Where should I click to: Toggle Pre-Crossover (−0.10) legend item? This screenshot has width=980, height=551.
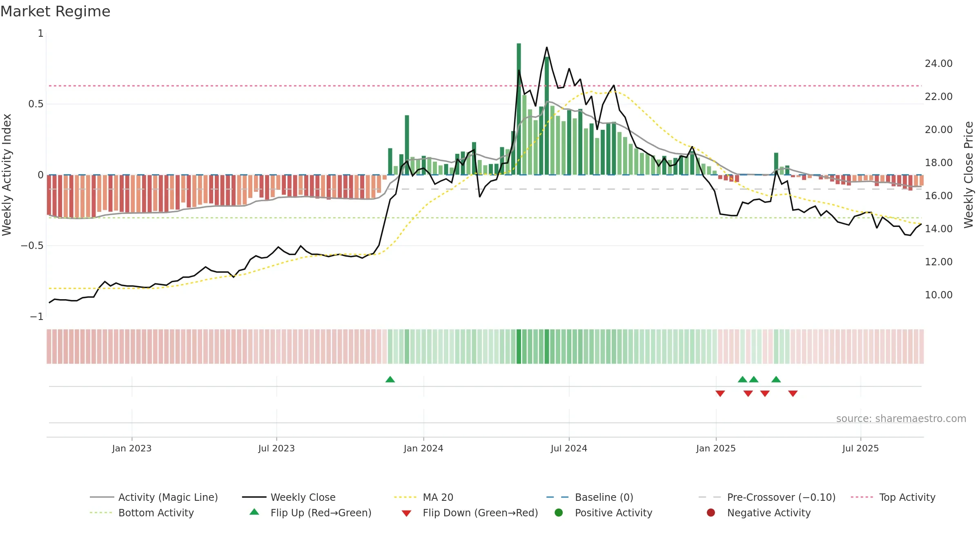767,497
